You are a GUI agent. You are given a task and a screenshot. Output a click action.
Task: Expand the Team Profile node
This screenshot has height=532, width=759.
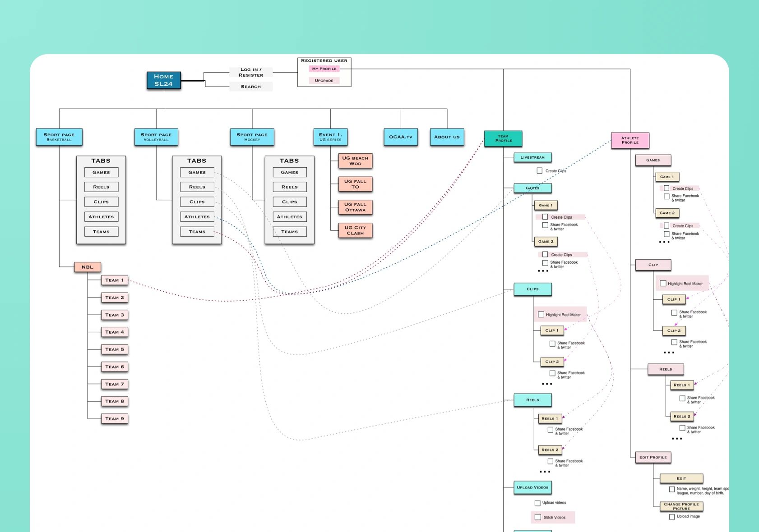pos(503,138)
